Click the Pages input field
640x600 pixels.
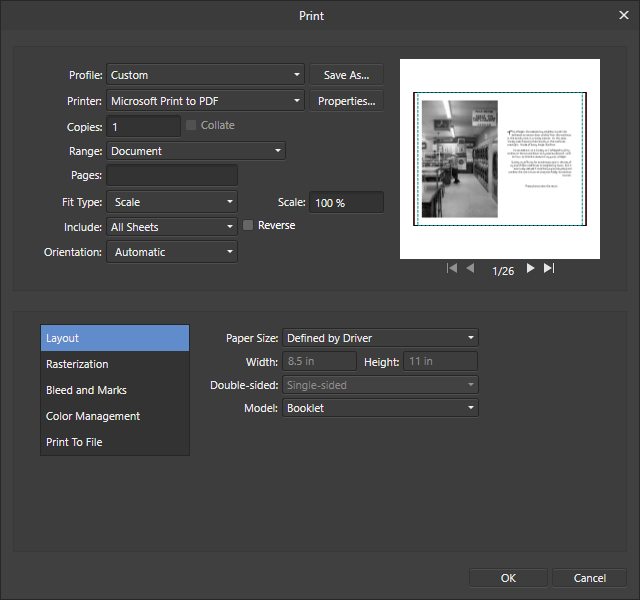[x=172, y=176]
